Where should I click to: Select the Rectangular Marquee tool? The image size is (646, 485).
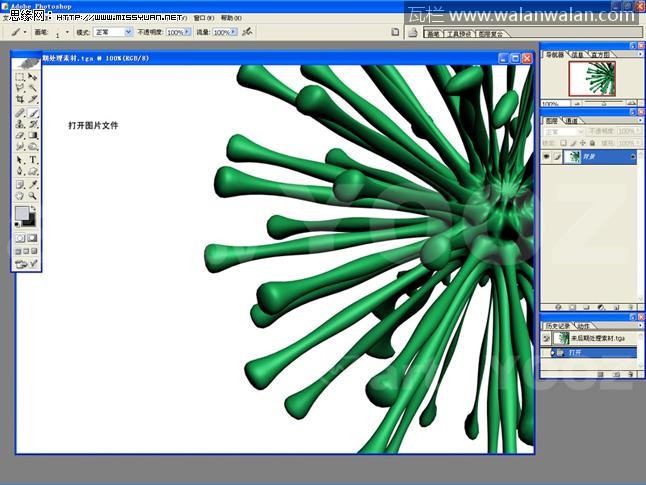click(x=20, y=77)
